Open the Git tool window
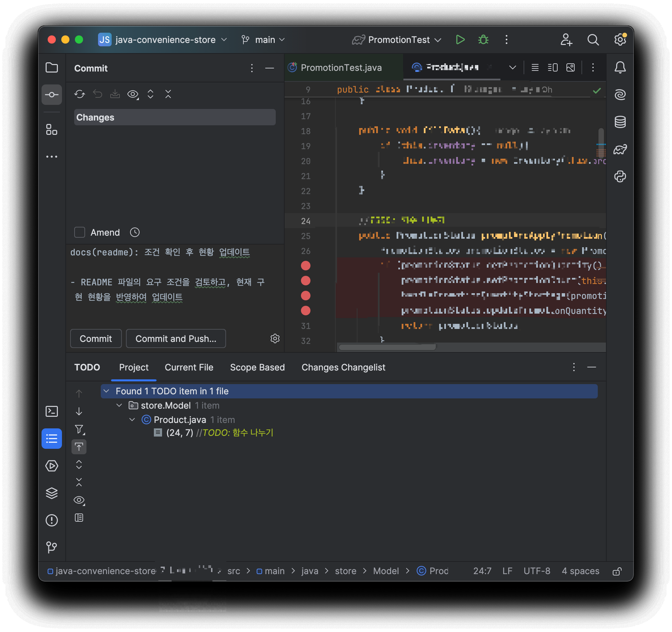The height and width of the screenshot is (632, 672). click(51, 548)
